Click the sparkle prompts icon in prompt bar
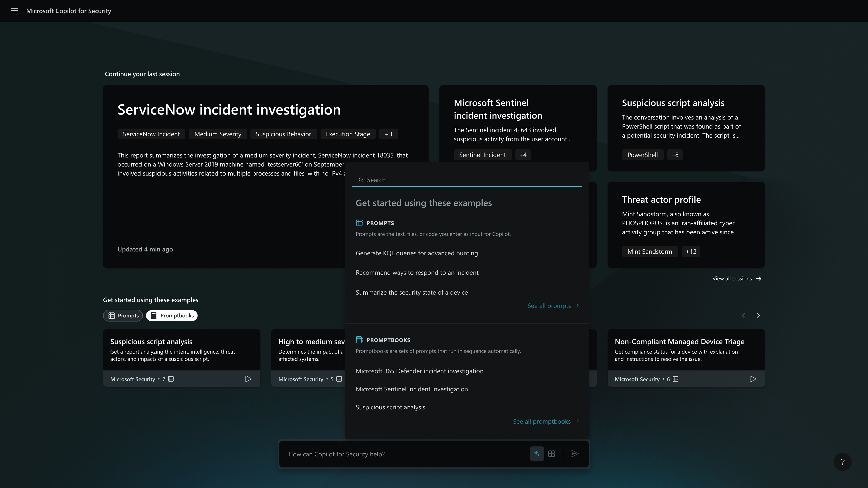The height and width of the screenshot is (488, 868). coord(537,454)
